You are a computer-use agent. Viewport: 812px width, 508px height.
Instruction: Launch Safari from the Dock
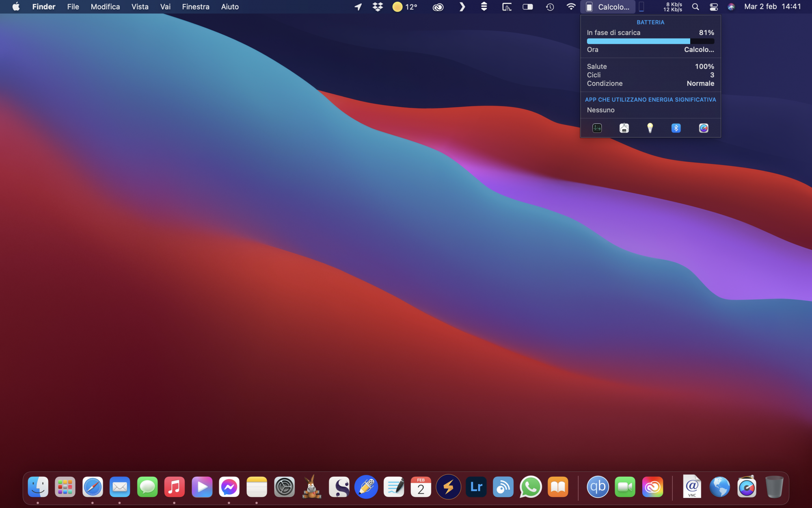tap(93, 487)
